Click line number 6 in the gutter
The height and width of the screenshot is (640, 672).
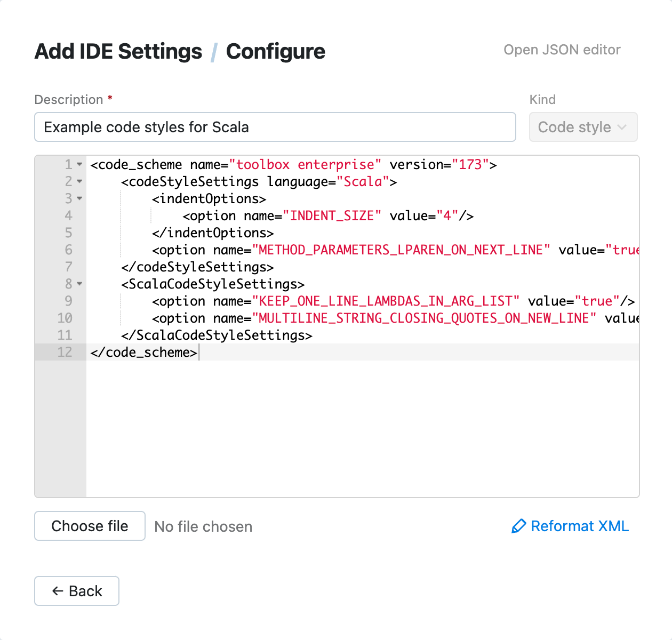coord(68,250)
